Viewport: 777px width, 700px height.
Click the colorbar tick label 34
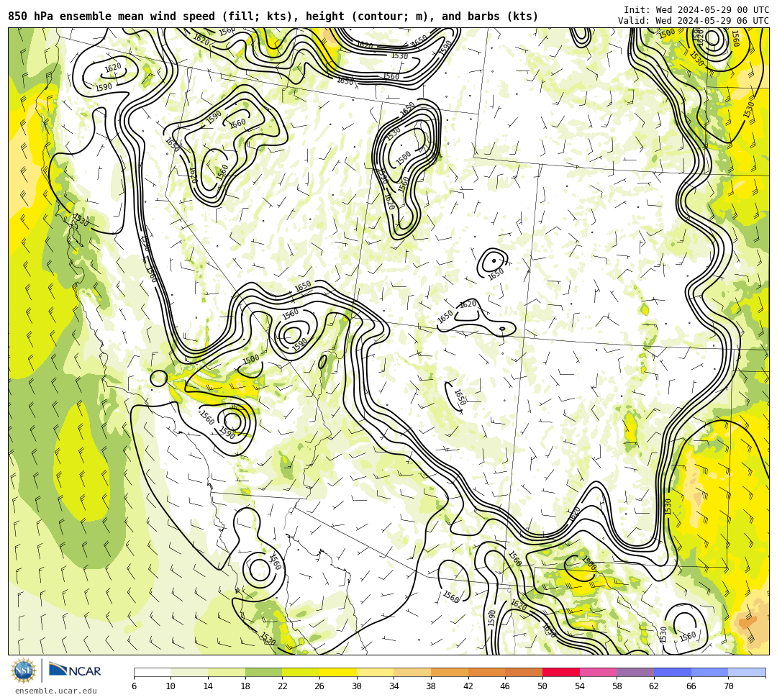394,686
